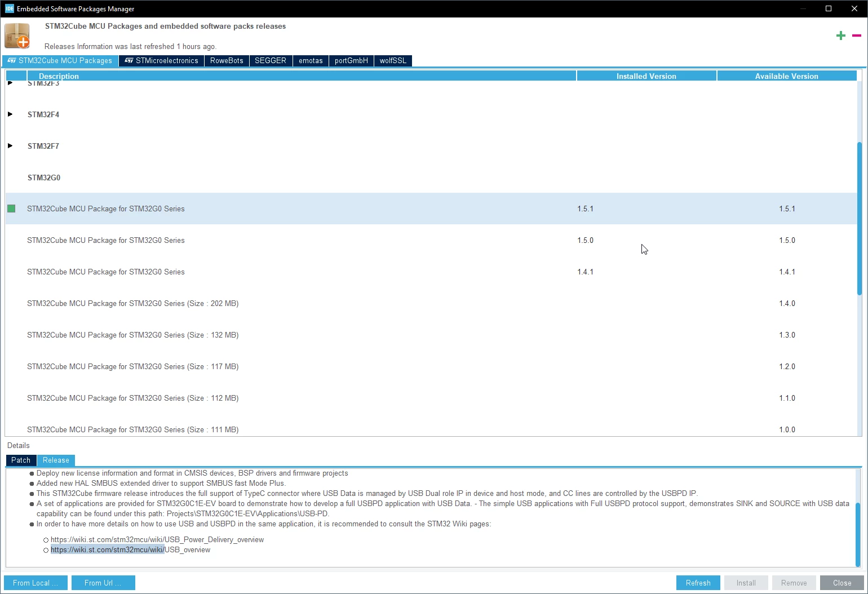Image resolution: width=868 pixels, height=594 pixels.
Task: Open the portGmbH tab
Action: point(351,61)
